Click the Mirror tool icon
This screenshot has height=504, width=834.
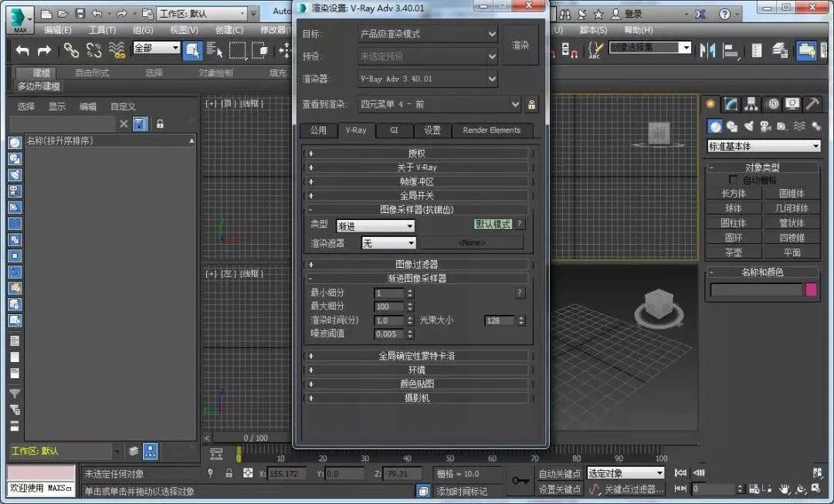(x=708, y=50)
